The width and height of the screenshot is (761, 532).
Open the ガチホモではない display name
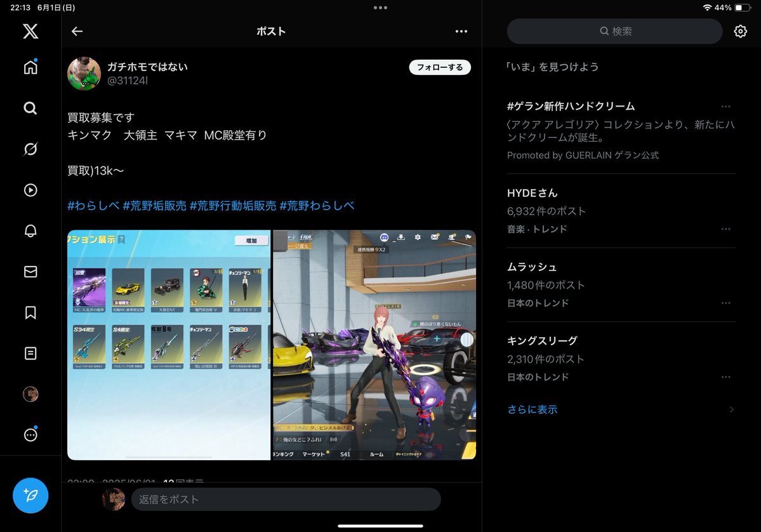pyautogui.click(x=147, y=67)
